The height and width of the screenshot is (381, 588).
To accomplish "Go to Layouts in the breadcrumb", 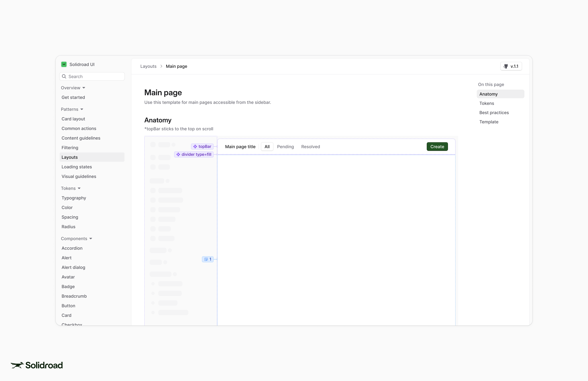I will point(148,66).
